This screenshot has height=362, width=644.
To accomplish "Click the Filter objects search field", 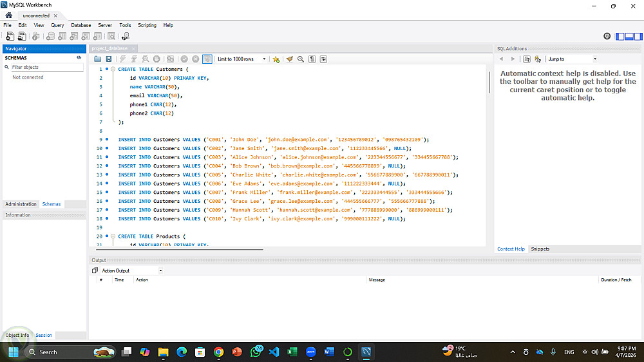I will click(46, 67).
